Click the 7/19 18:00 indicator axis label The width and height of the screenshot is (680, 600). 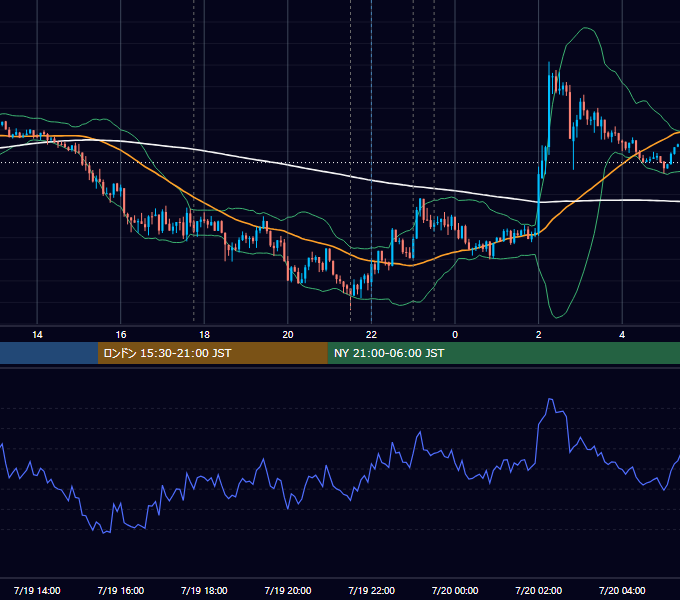pyautogui.click(x=204, y=590)
